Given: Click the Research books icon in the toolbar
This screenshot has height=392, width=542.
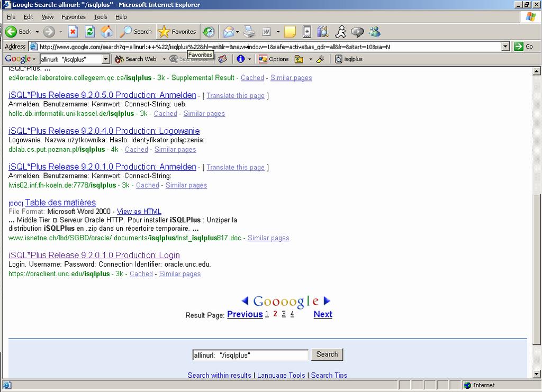Looking at the screenshot, I should tap(323, 32).
